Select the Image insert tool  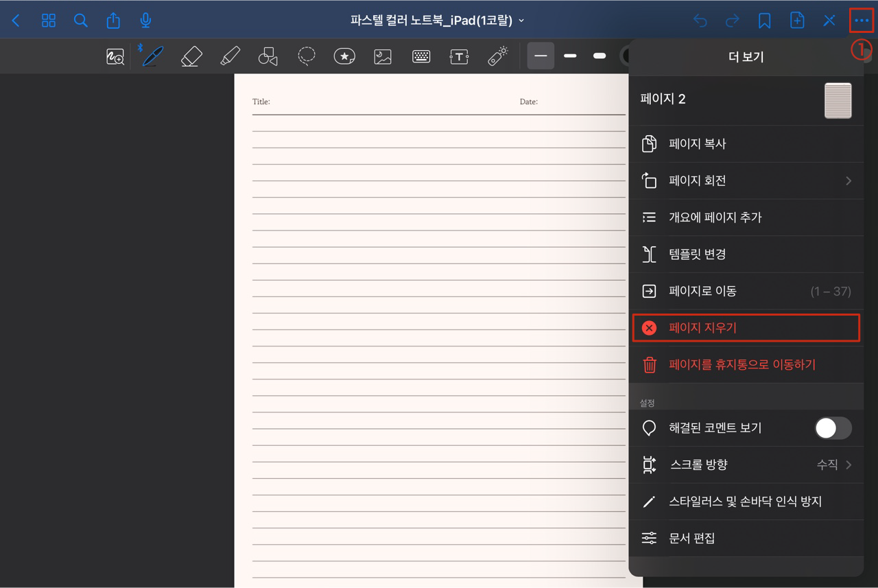(x=383, y=57)
